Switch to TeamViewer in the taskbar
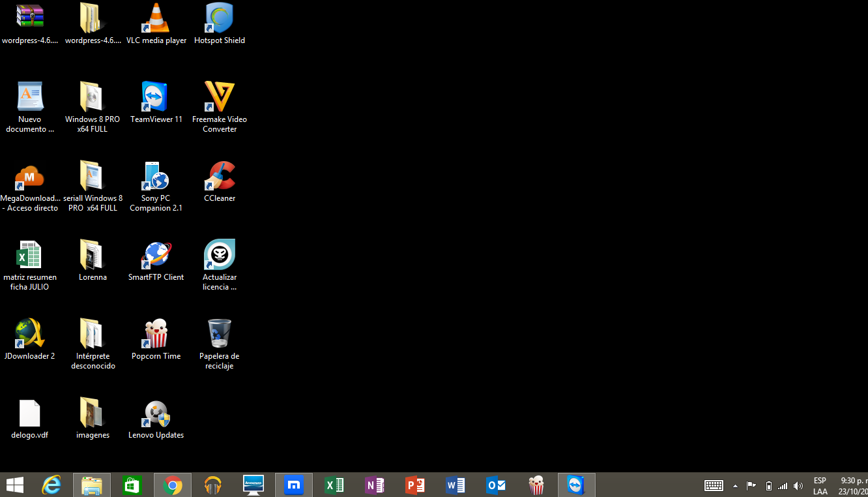This screenshot has width=868, height=497. coord(577,485)
